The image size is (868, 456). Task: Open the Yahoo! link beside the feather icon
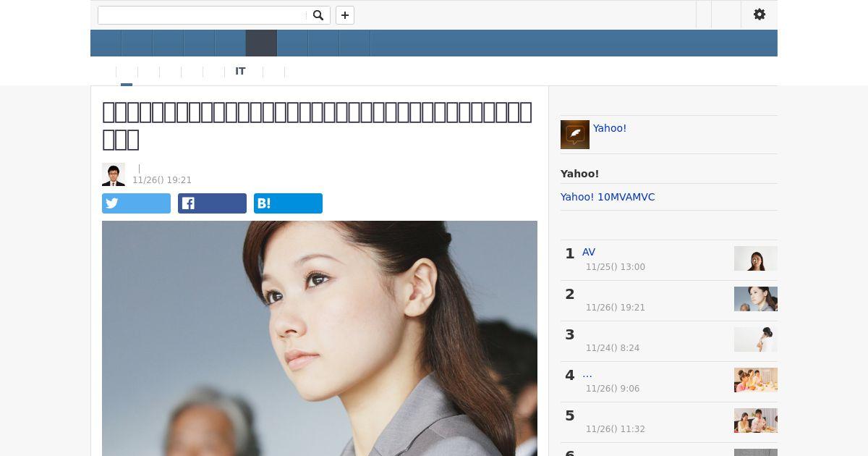click(x=610, y=128)
